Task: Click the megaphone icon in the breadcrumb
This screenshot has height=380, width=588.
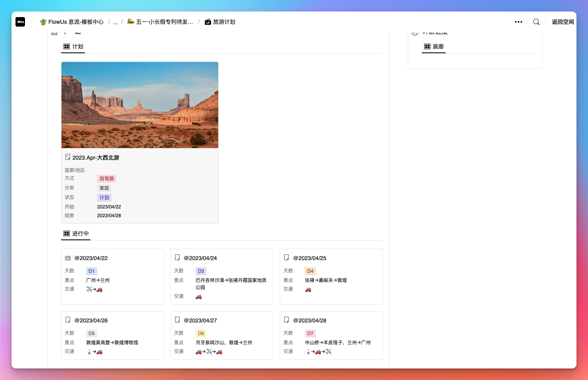Action: coord(131,21)
